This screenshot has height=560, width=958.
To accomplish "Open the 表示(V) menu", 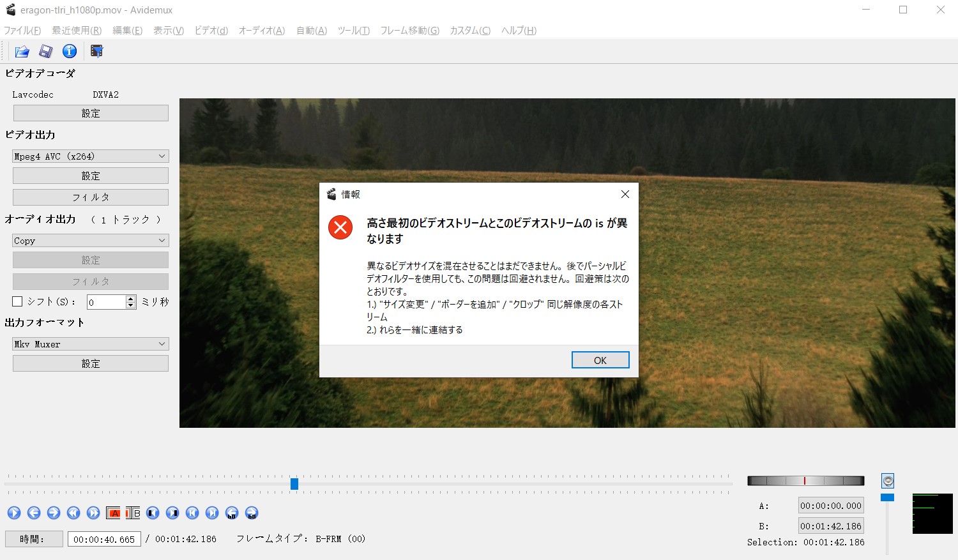I will coord(169,31).
